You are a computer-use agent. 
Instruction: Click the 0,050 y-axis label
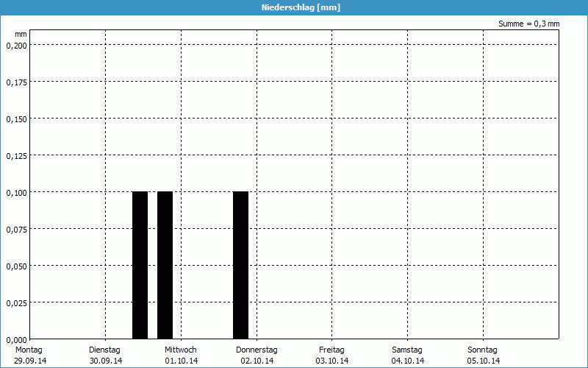pyautogui.click(x=16, y=266)
